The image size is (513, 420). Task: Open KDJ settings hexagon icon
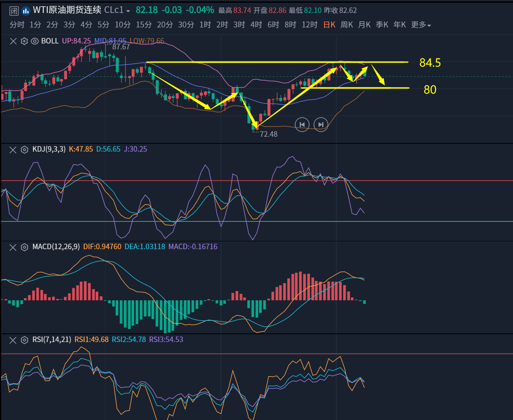(24, 150)
